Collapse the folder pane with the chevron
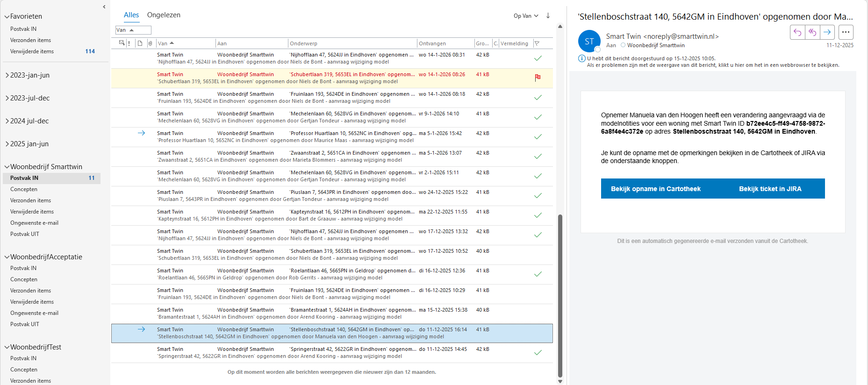 click(x=104, y=7)
